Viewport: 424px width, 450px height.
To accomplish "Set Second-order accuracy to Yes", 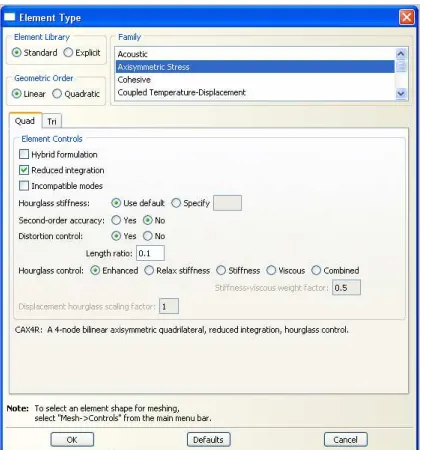I will point(116,220).
